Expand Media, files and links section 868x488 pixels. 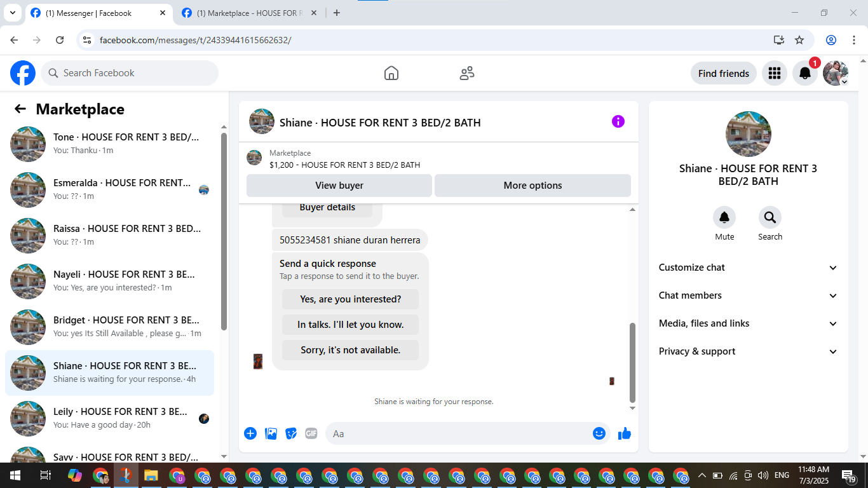(x=748, y=323)
